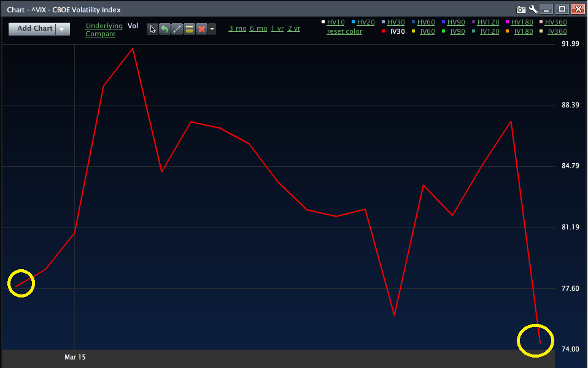Expand the drawing tools dropdown arrow
Screen dimensions: 588x368
pyautogui.click(x=212, y=29)
